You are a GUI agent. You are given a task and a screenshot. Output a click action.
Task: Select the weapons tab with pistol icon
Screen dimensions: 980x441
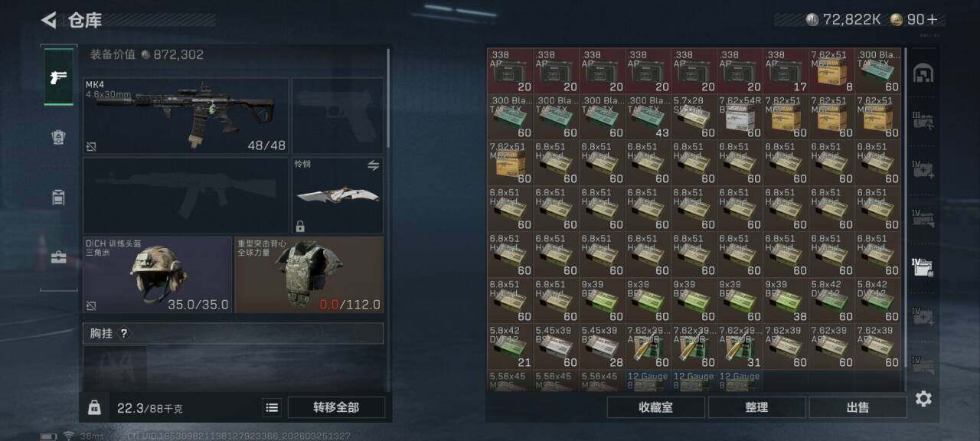59,77
